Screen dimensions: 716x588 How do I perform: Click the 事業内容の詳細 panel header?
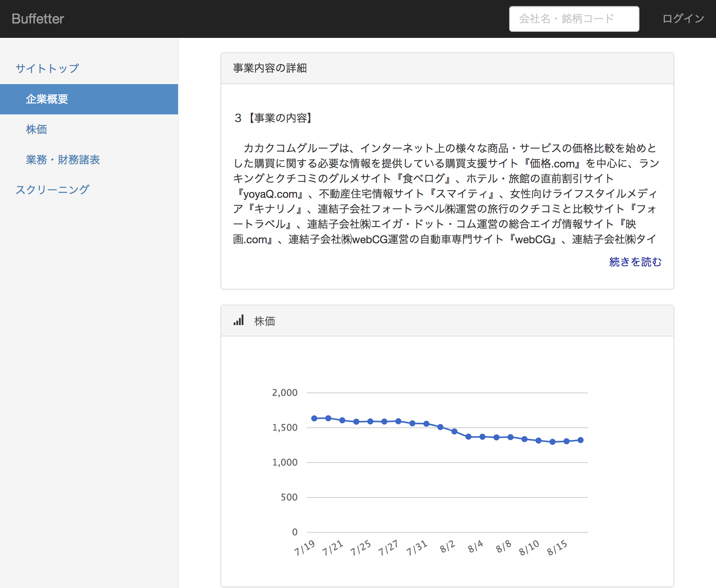(270, 68)
